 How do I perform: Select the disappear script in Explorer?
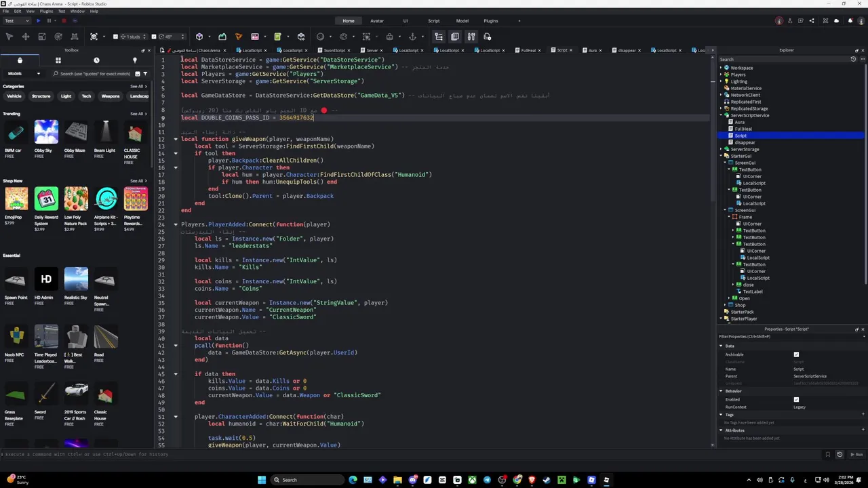point(745,142)
